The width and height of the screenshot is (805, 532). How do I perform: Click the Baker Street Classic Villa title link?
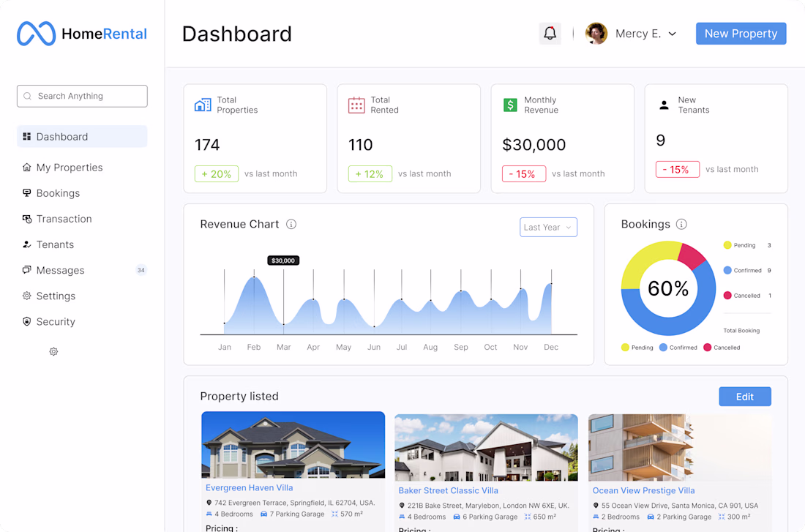(x=448, y=490)
